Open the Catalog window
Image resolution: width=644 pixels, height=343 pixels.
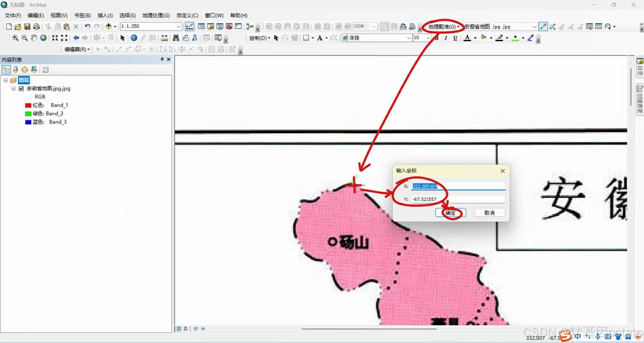pos(210,26)
